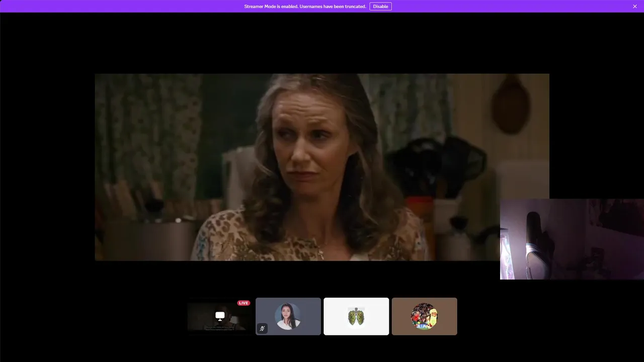Dismiss the Streamer Mode banner

coord(635,7)
